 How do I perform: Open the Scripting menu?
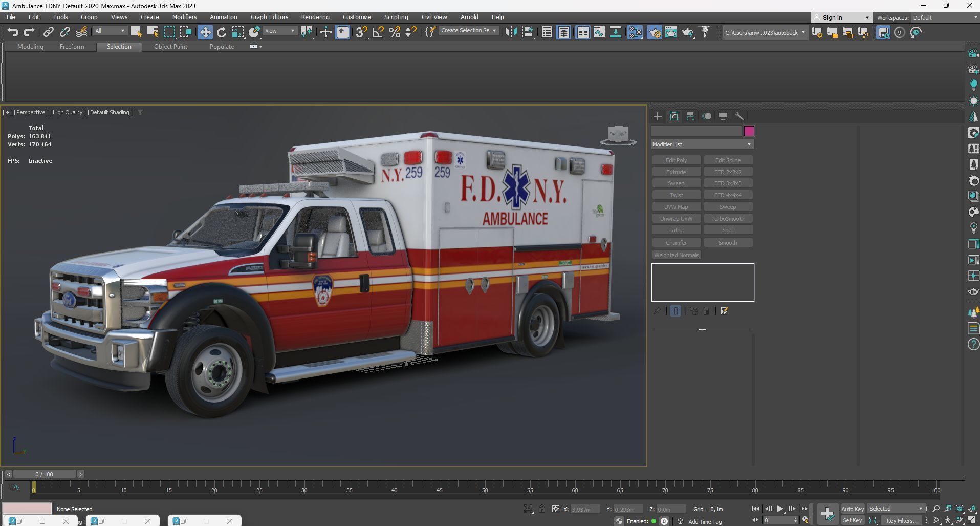tap(396, 17)
